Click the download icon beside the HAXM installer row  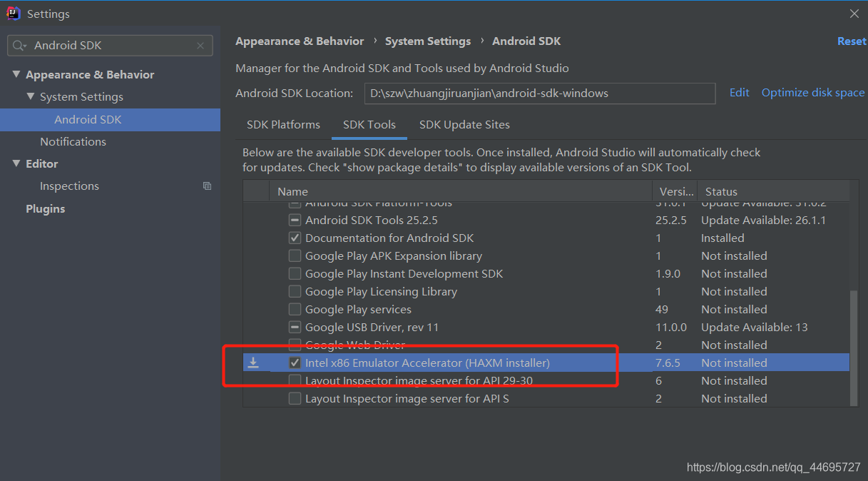pyautogui.click(x=253, y=363)
